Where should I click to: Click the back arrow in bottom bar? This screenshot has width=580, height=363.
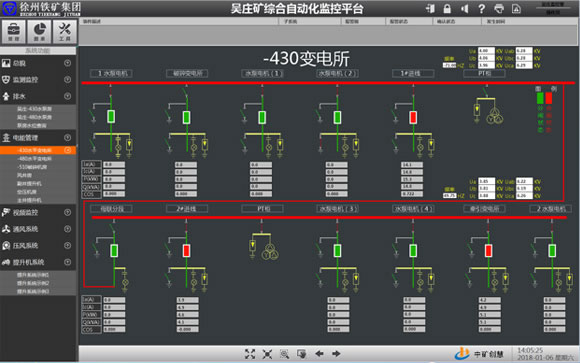click(319, 354)
